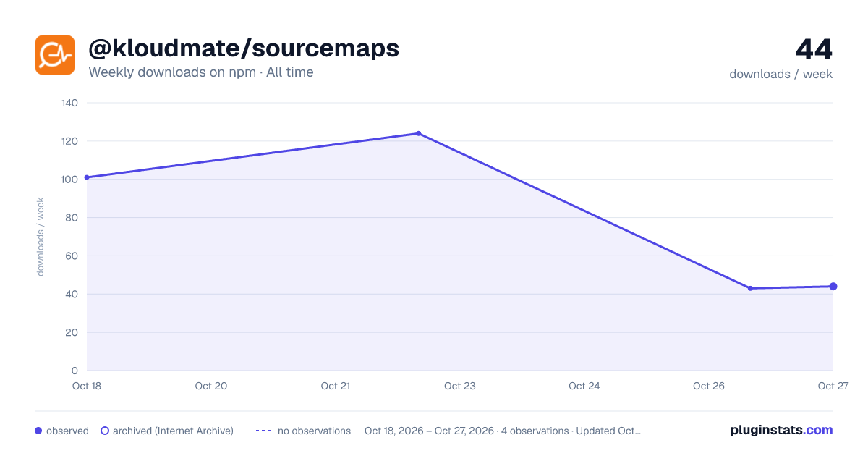Click the large 44 downloads figure
The height and width of the screenshot is (456, 868).
[814, 50]
